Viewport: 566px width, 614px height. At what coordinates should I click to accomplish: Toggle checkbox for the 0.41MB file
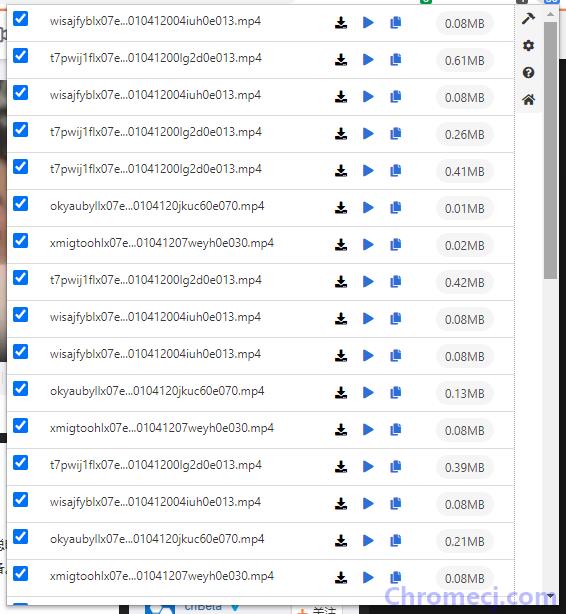tap(20, 166)
